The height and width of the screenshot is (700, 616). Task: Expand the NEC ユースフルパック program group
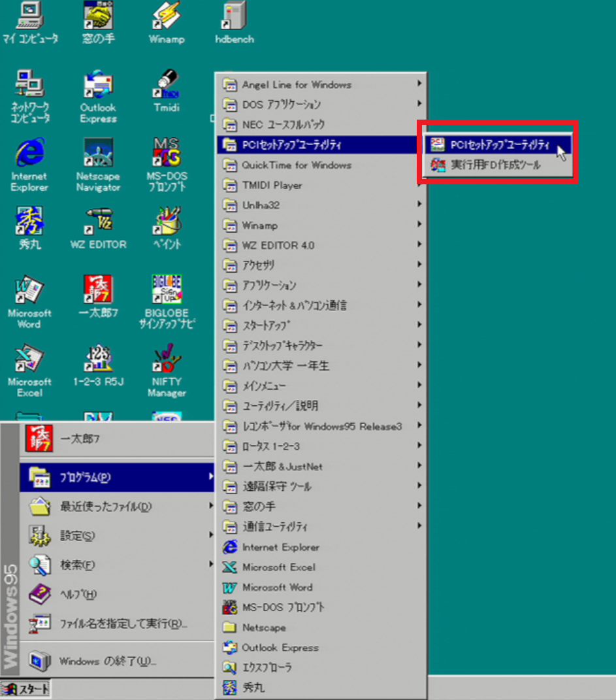pos(321,125)
